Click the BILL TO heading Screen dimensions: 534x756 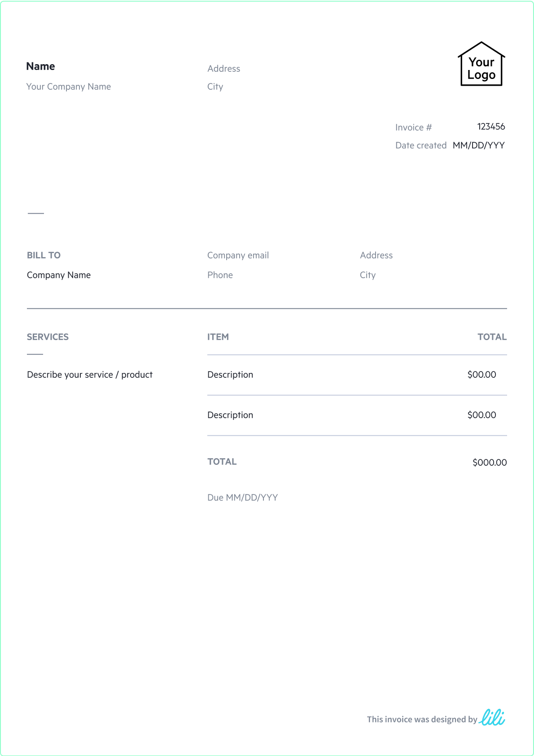click(44, 255)
